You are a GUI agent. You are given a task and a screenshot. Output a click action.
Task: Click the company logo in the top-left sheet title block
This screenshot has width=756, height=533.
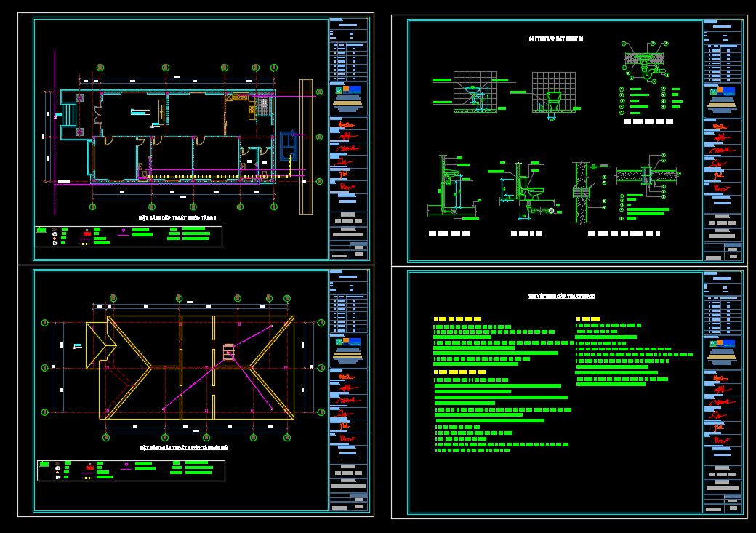tap(347, 91)
